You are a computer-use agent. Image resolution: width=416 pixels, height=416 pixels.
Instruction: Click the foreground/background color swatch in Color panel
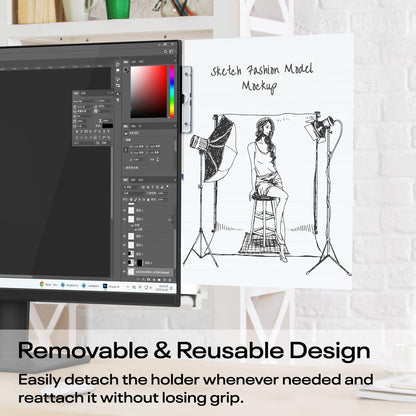click(127, 70)
